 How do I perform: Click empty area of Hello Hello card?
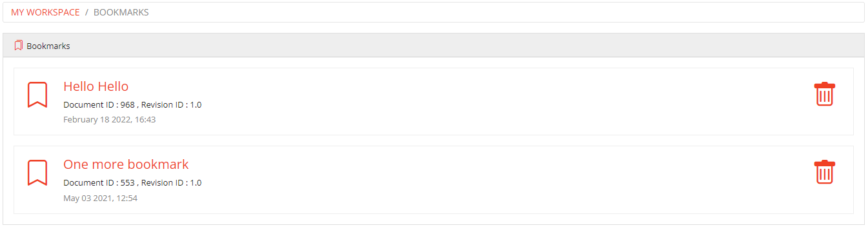coord(484,101)
